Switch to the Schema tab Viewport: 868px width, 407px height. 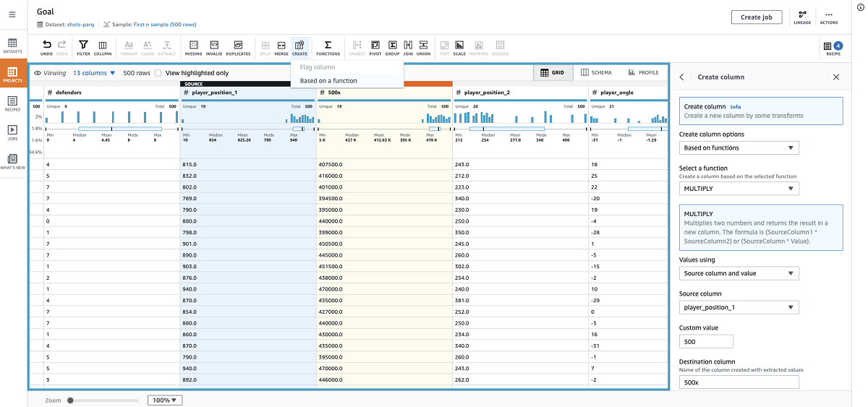point(596,73)
